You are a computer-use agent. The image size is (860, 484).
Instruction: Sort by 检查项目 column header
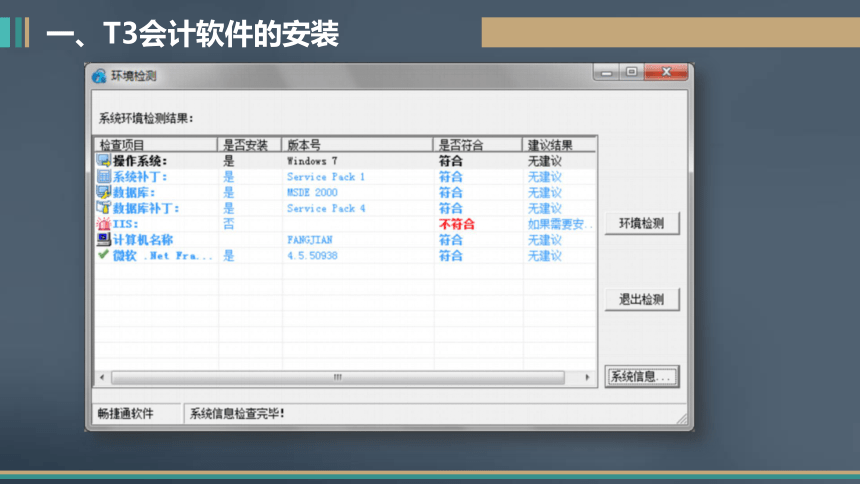click(156, 145)
